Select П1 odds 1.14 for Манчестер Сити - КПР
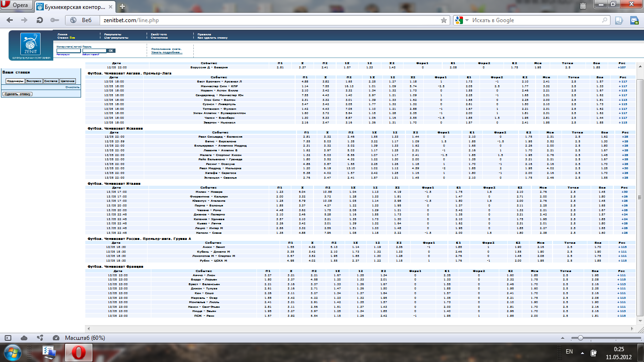Viewport: 644px width, 362px height. (305, 86)
